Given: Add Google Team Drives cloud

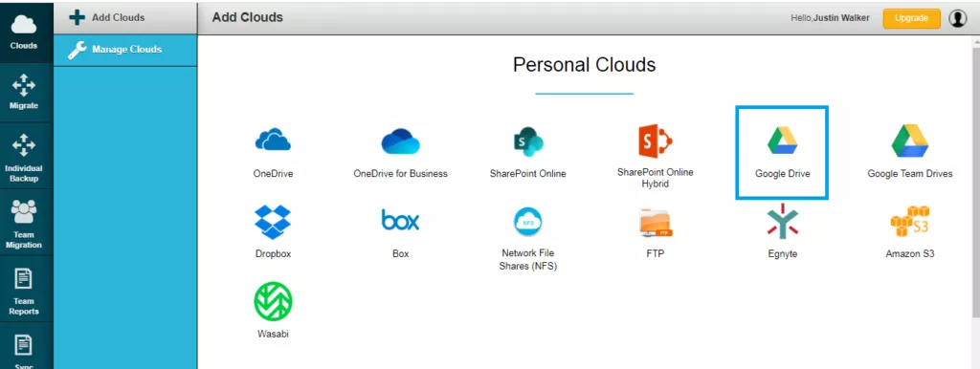Looking at the screenshot, I should point(910,141).
